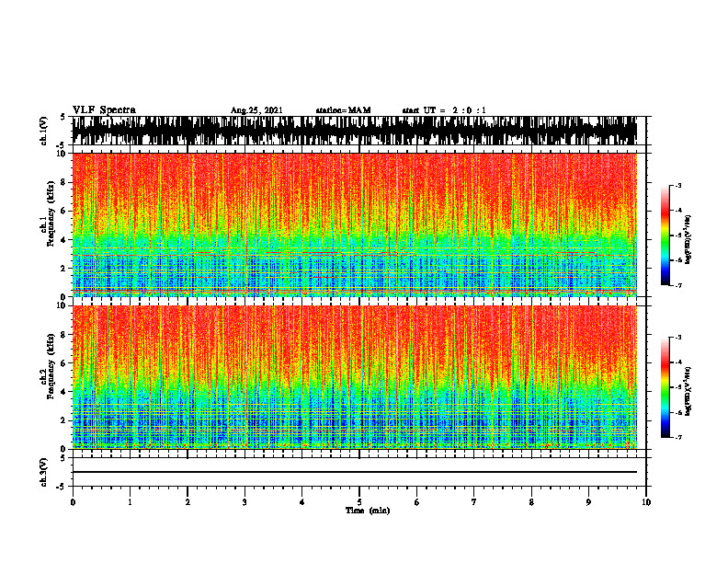Click ch.1 colorbar tick label "-3"
The height and width of the screenshot is (563, 728).
click(677, 186)
